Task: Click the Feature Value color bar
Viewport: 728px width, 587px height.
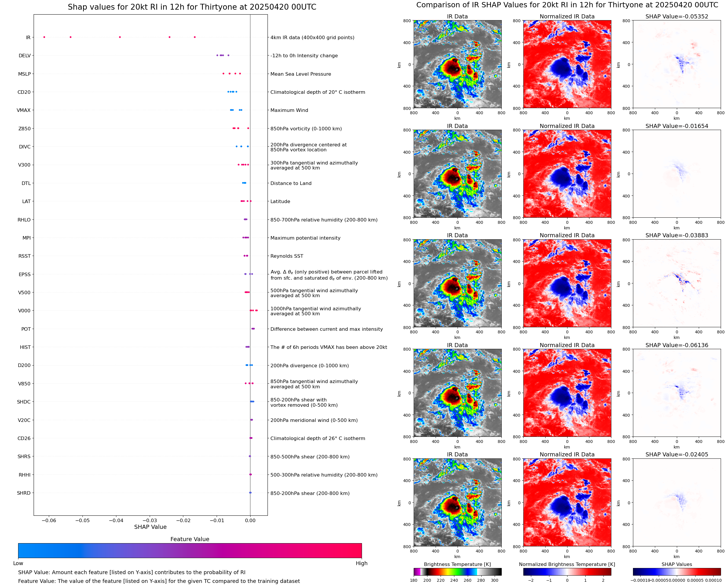Action: click(190, 550)
